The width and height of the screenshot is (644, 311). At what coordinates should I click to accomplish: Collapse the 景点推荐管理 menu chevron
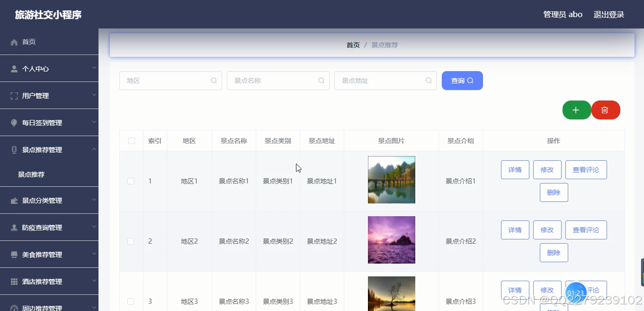[x=94, y=149]
